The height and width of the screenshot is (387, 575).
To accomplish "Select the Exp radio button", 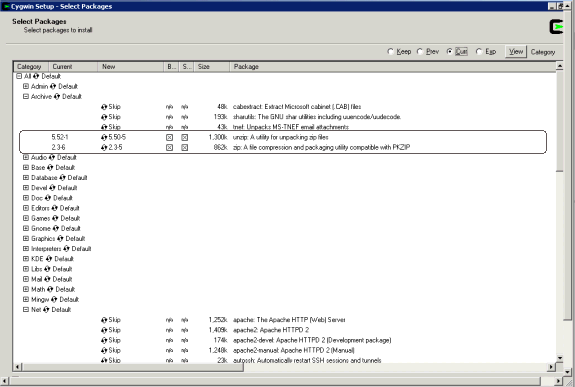I will coord(479,52).
